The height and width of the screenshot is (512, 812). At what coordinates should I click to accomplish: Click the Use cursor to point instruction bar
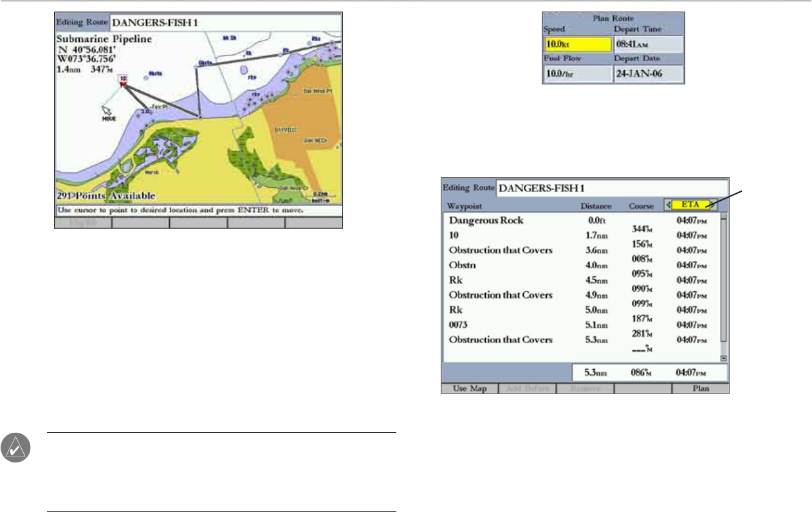click(x=198, y=211)
